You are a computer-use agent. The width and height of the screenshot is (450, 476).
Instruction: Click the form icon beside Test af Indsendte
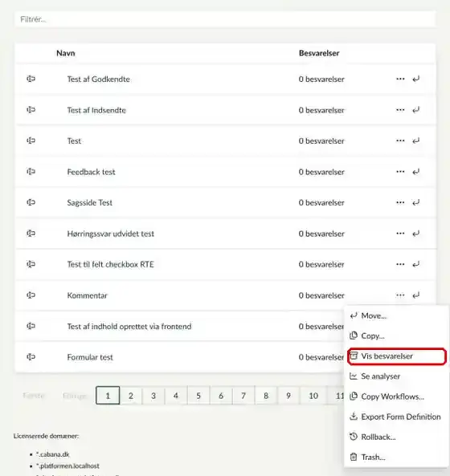(x=31, y=110)
